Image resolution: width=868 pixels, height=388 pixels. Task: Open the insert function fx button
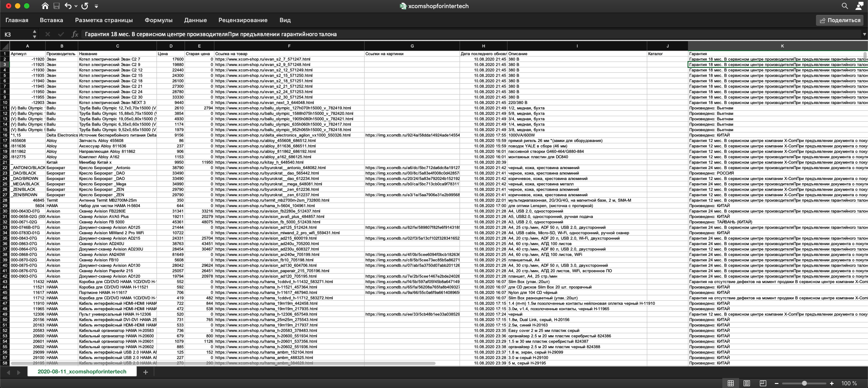[x=75, y=34]
